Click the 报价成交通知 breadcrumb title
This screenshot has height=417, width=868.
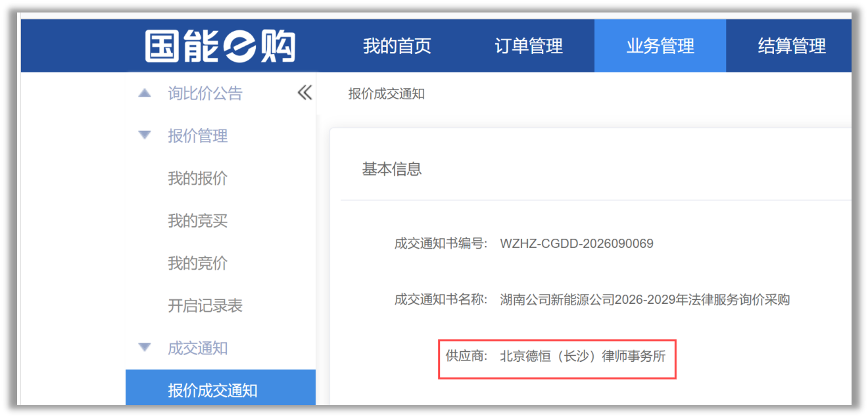coord(387,94)
